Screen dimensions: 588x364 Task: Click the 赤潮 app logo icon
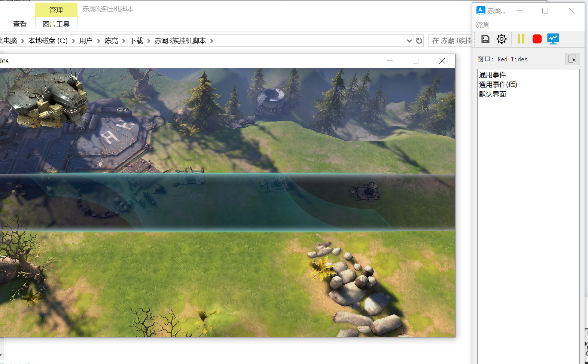pyautogui.click(x=481, y=10)
